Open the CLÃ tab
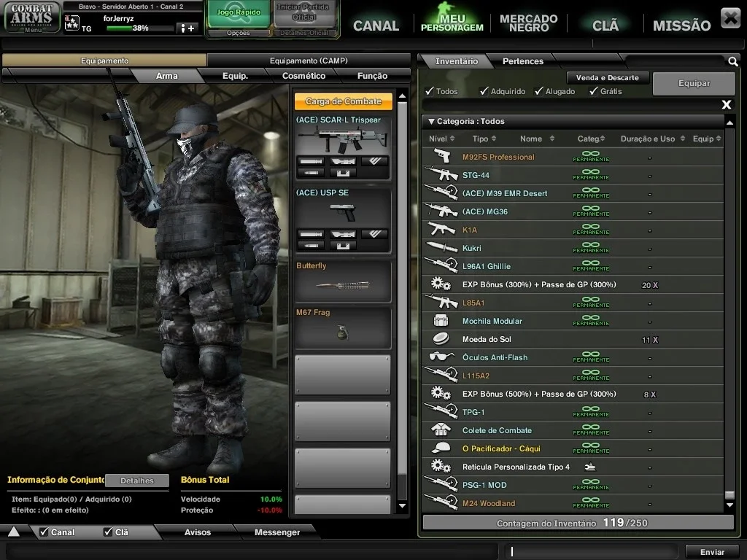The height and width of the screenshot is (560, 747). 605,26
